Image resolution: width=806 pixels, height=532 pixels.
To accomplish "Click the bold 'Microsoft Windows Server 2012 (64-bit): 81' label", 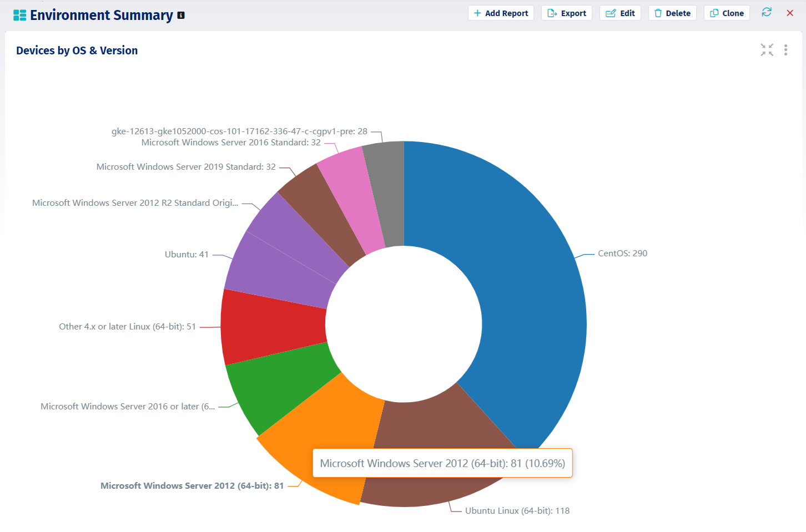I will coord(192,486).
